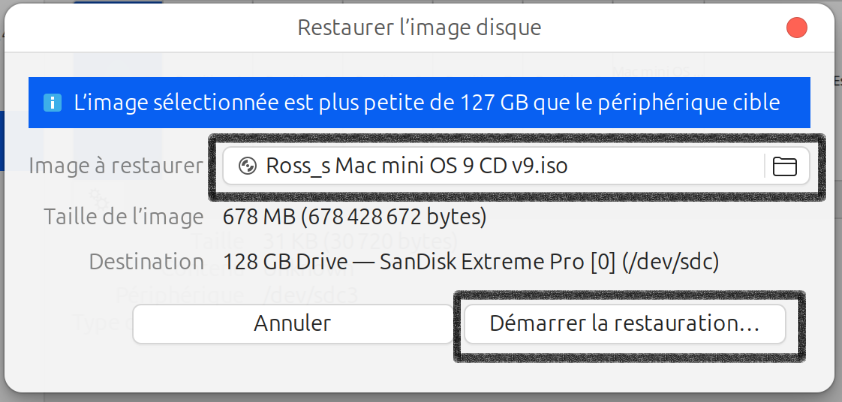This screenshot has height=402, width=842.
Task: Click the 'Destination' label
Action: click(x=146, y=262)
